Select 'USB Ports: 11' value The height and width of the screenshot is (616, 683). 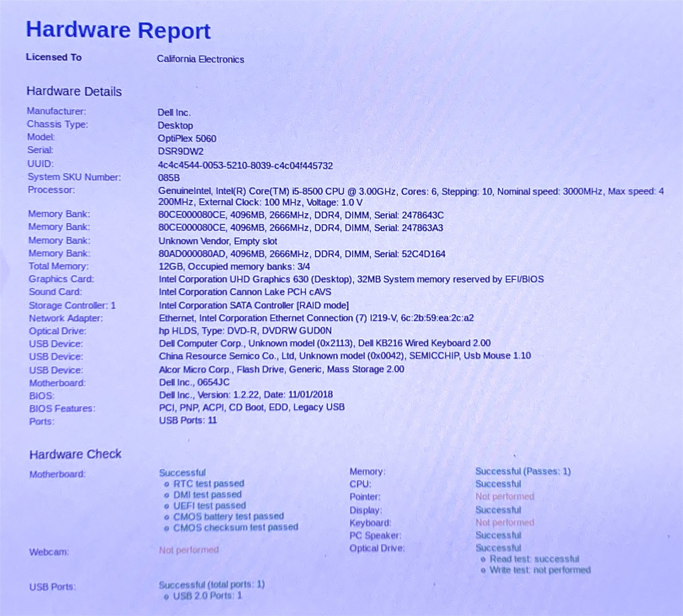pos(188,420)
